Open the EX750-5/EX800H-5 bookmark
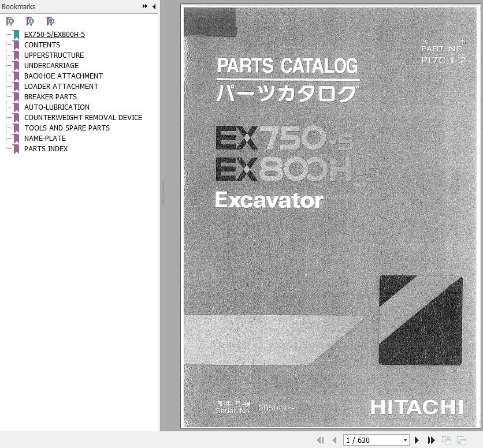Image resolution: width=483 pixels, height=448 pixels. [x=54, y=35]
